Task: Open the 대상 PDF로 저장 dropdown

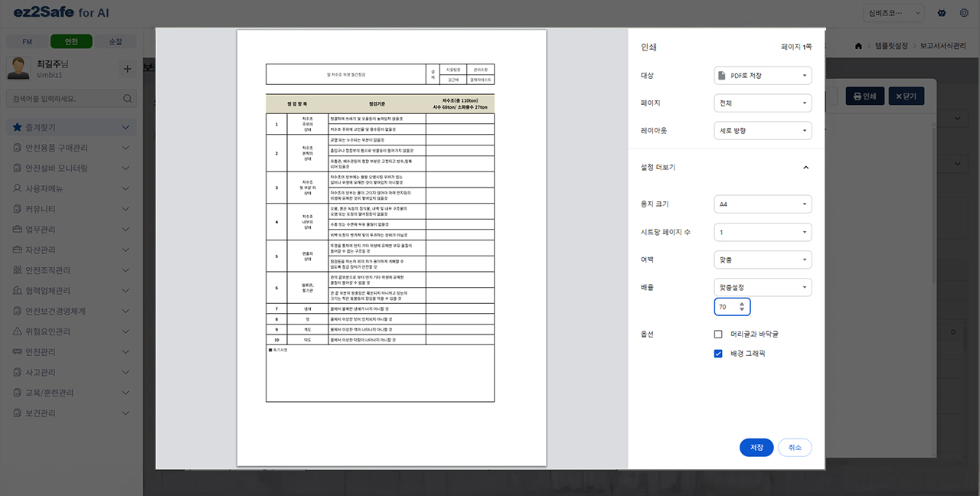Action: point(763,76)
